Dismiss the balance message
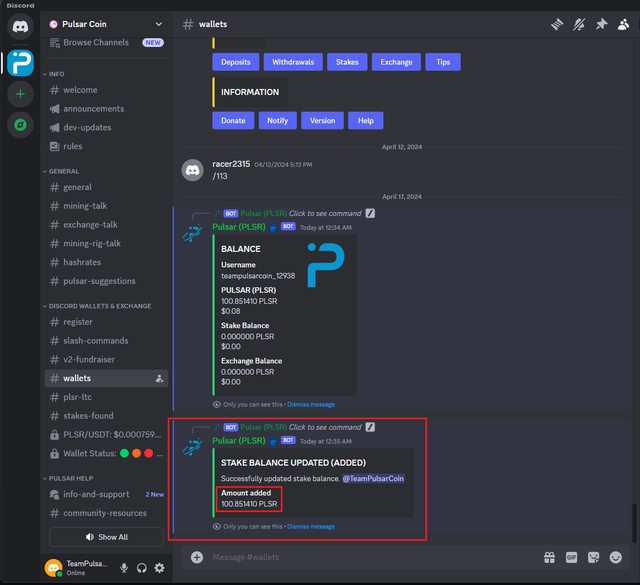This screenshot has width=640, height=585. 311,405
